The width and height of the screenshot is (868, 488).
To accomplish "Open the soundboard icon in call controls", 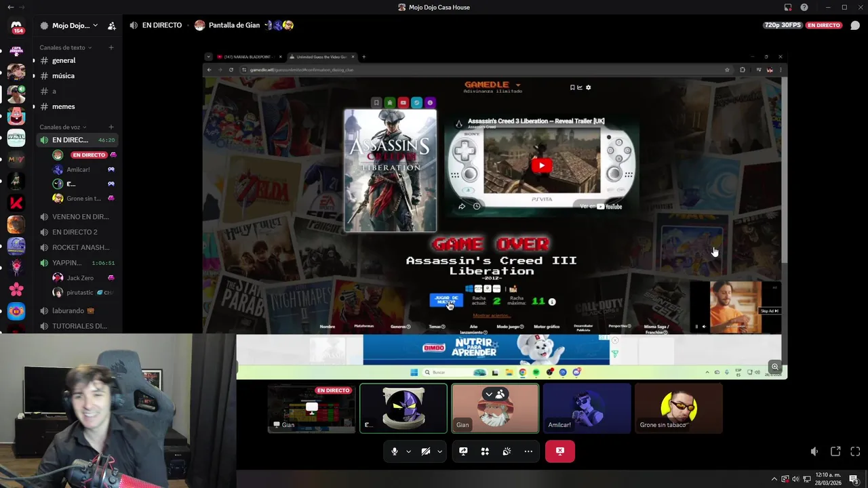I will click(507, 451).
